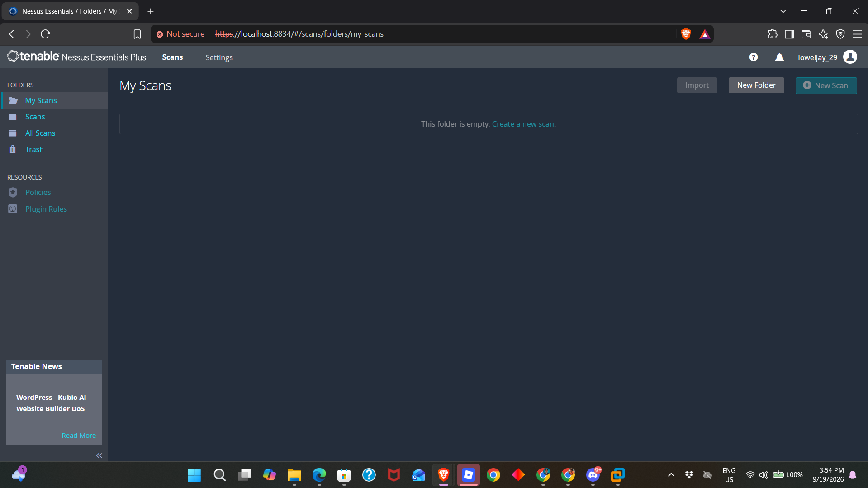Image resolution: width=868 pixels, height=488 pixels.
Task: Click the Policies shield icon
Action: tap(13, 192)
